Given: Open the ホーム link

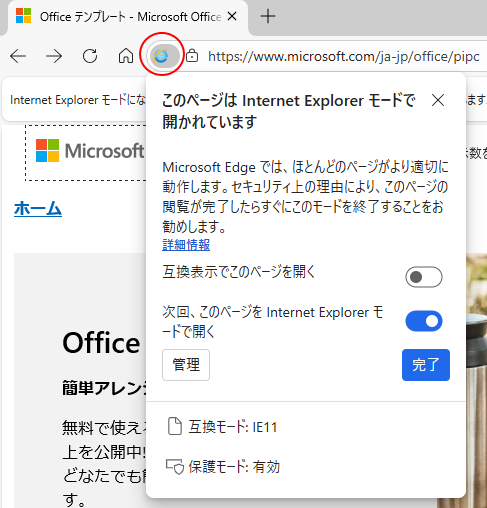Looking at the screenshot, I should (38, 209).
